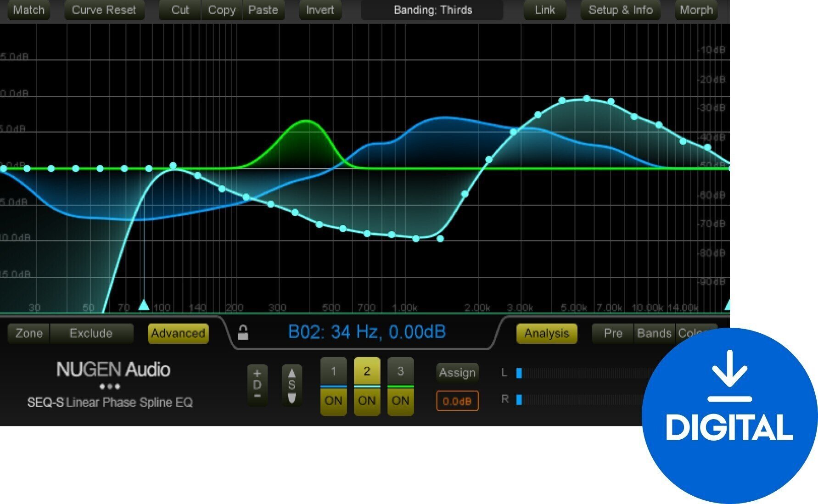Click the padlock icon near the band readout
The width and height of the screenshot is (818, 504).
243,333
